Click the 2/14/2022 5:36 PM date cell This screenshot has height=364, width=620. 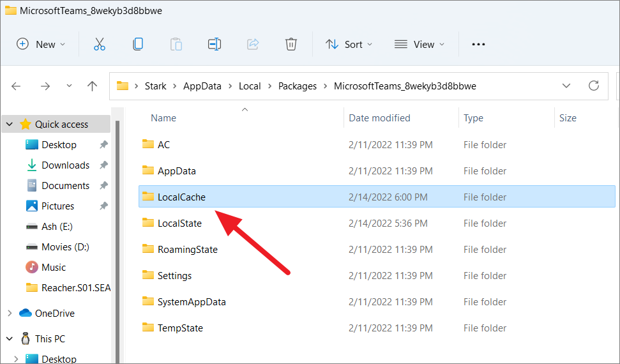[388, 223]
